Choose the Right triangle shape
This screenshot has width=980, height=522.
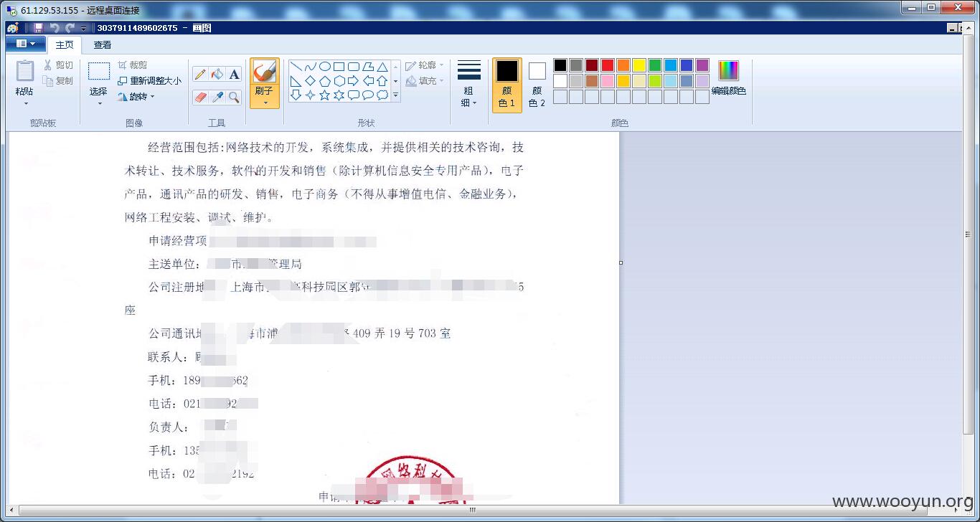pyautogui.click(x=296, y=81)
